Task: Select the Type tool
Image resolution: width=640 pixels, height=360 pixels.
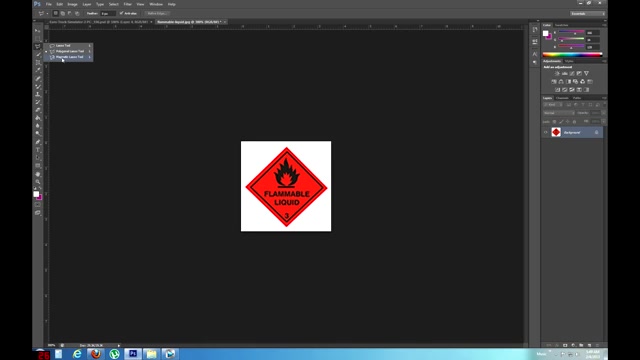Action: [38, 150]
